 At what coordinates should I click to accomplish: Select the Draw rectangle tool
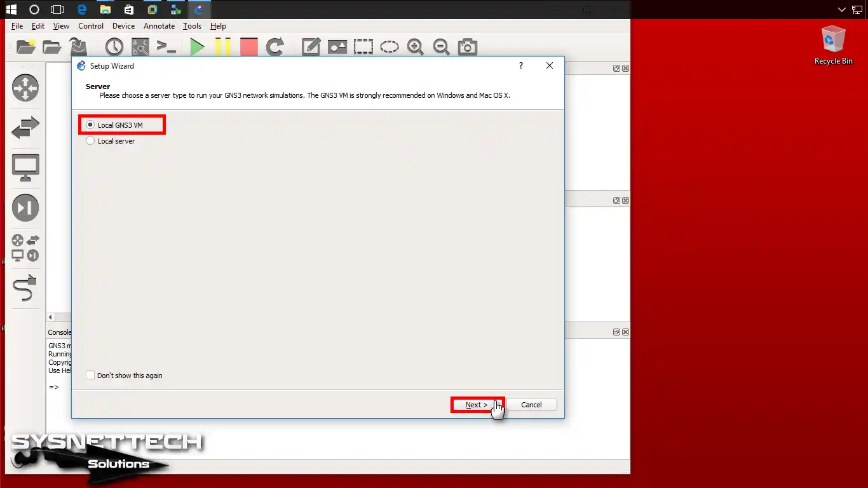coord(363,47)
